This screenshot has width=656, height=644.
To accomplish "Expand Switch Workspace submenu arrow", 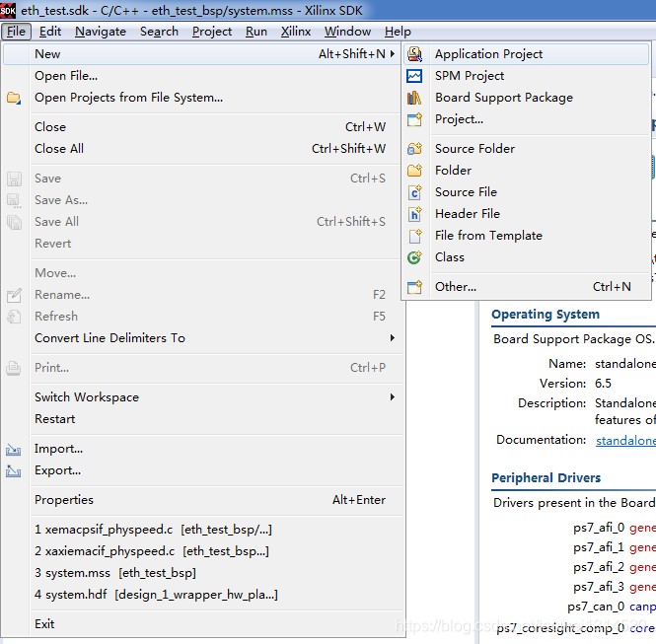I will coord(393,396).
